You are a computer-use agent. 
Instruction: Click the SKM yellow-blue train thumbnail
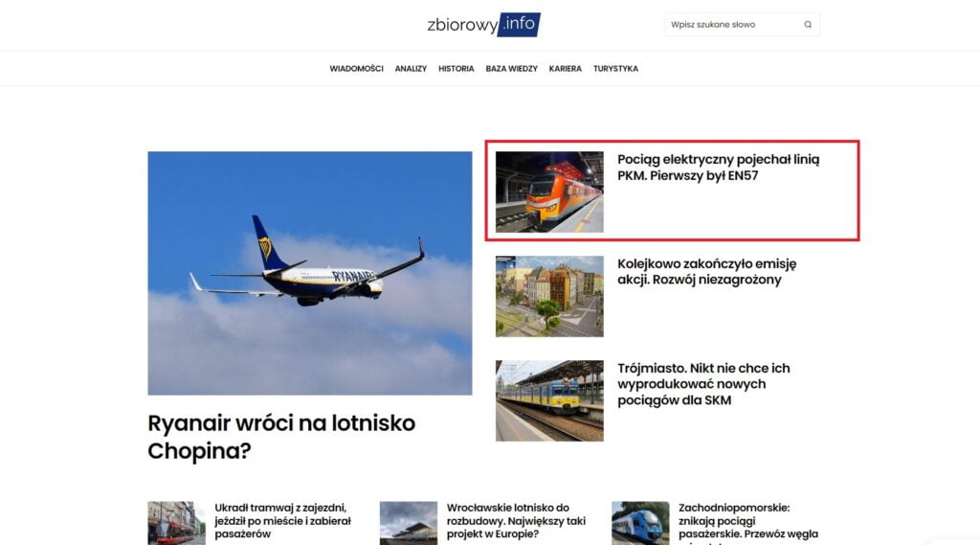tap(549, 400)
